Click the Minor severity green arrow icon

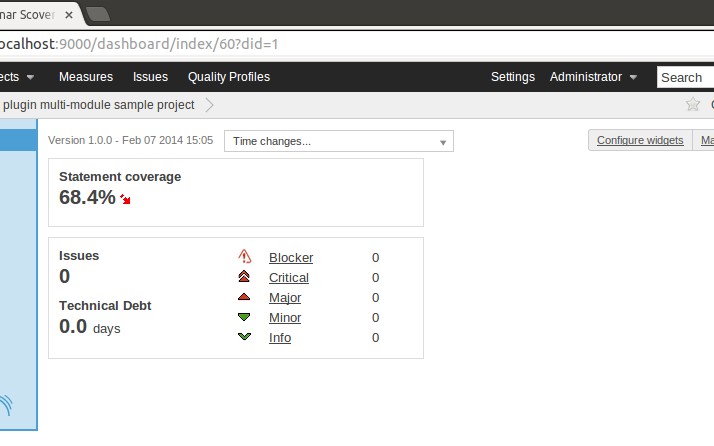pos(244,317)
